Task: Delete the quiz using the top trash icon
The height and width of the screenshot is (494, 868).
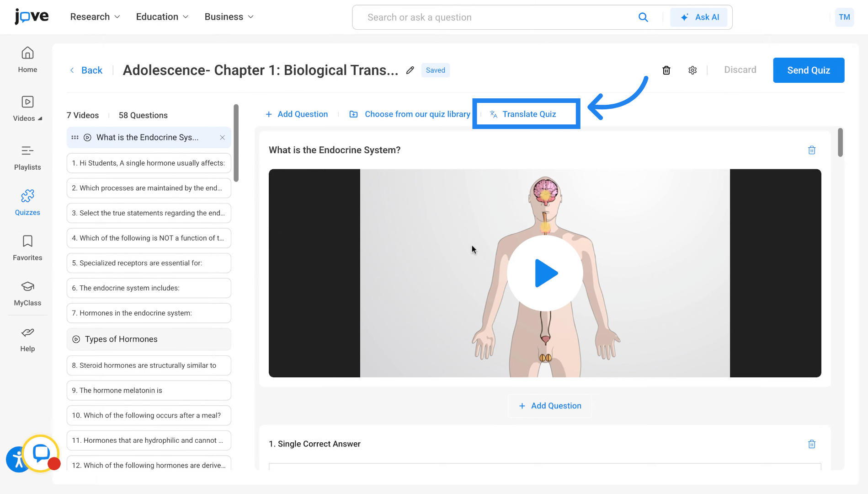Action: (x=666, y=70)
